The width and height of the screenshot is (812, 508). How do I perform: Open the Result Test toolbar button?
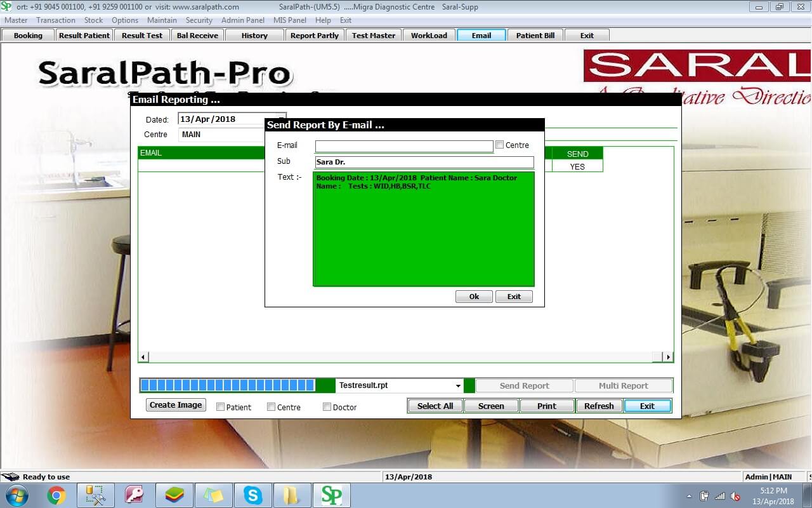(142, 36)
